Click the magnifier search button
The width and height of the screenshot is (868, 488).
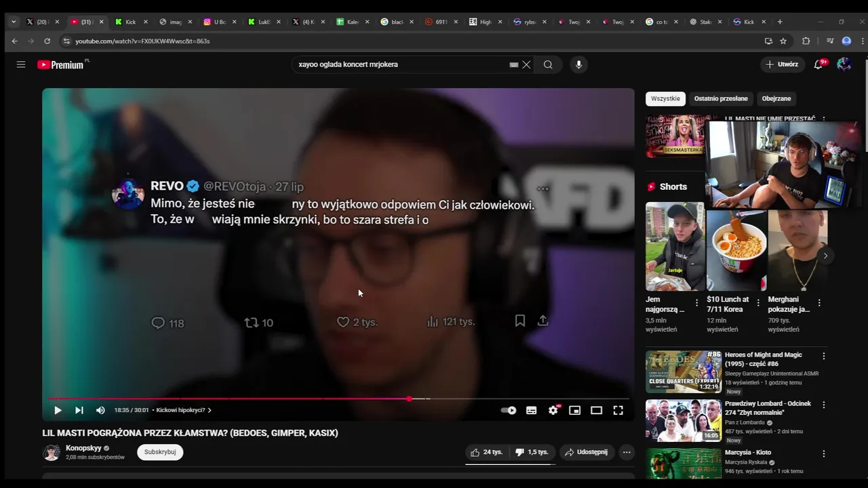[x=548, y=64]
